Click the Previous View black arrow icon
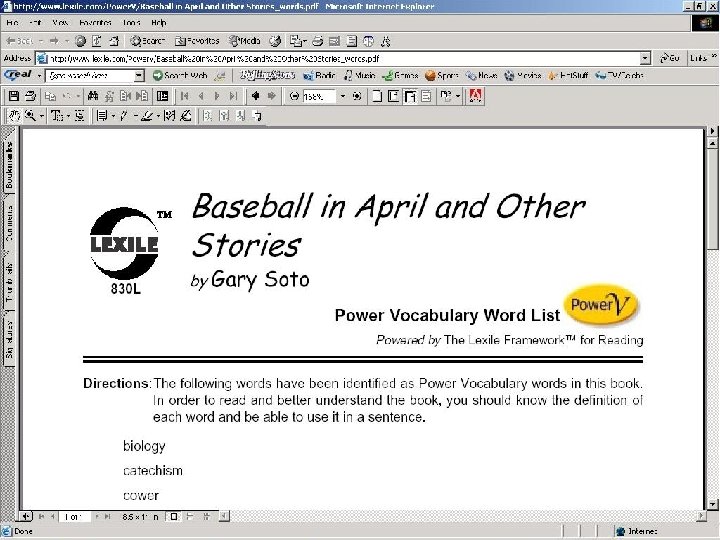 pyautogui.click(x=255, y=96)
